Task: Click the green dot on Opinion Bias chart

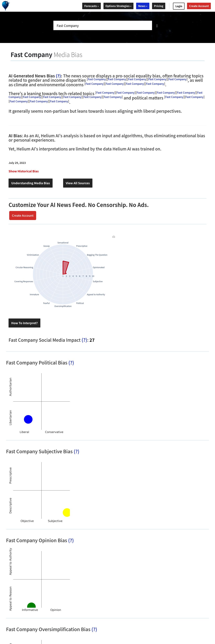Action: tap(31, 605)
